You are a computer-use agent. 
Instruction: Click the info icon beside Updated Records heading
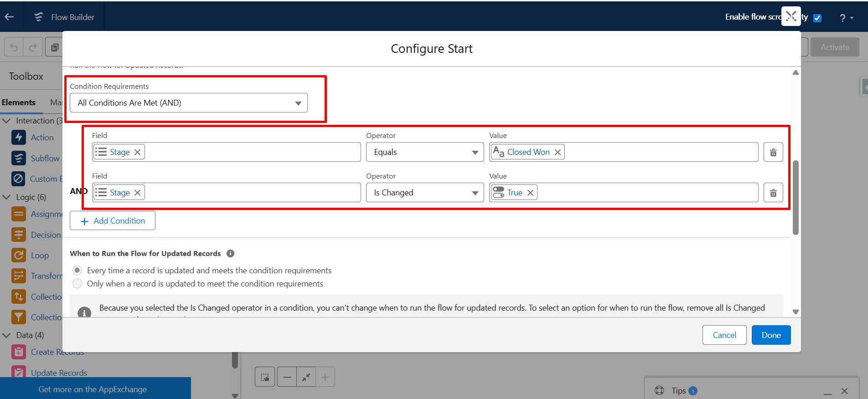[230, 253]
